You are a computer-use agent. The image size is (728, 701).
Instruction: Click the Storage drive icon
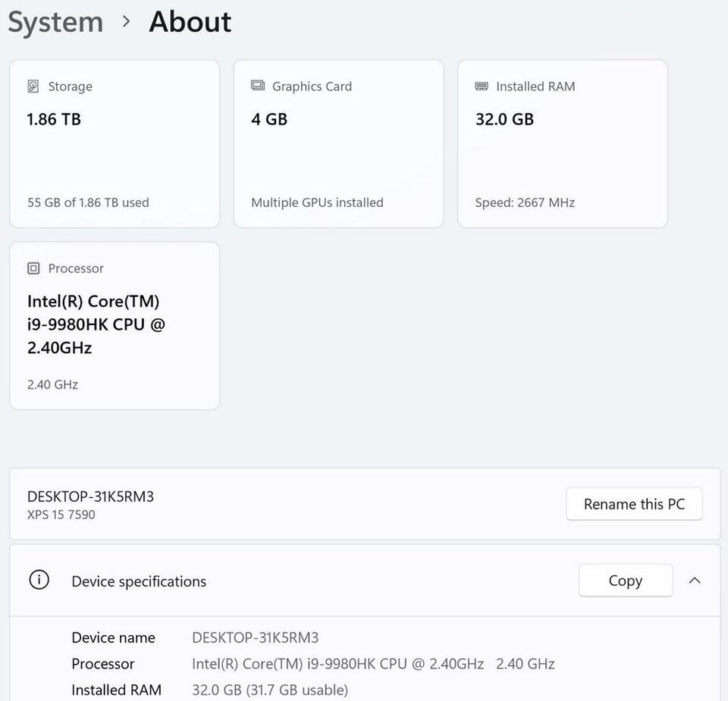(x=33, y=86)
